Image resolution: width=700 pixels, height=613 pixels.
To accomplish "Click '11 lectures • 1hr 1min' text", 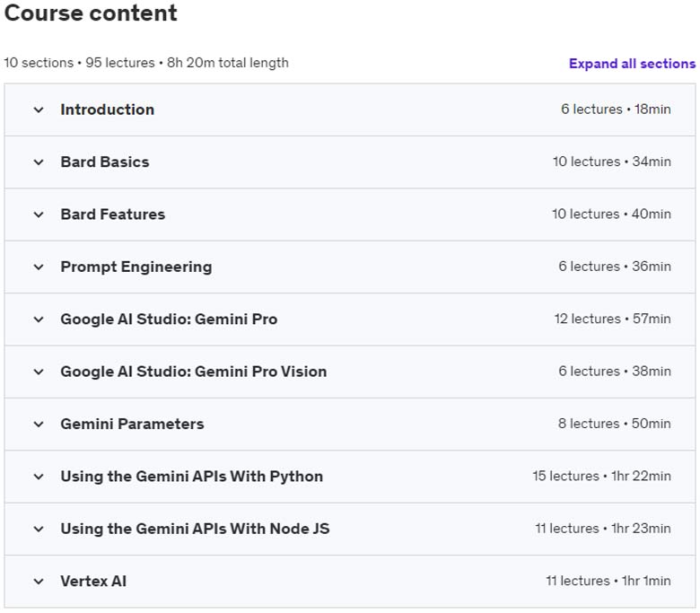I will click(x=608, y=581).
